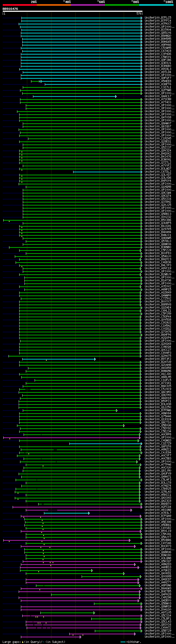Viewport: 176px width, 644px height.
Task: Select hit label UniRef100_A3APT6
Action: pyautogui.click(x=158, y=84)
